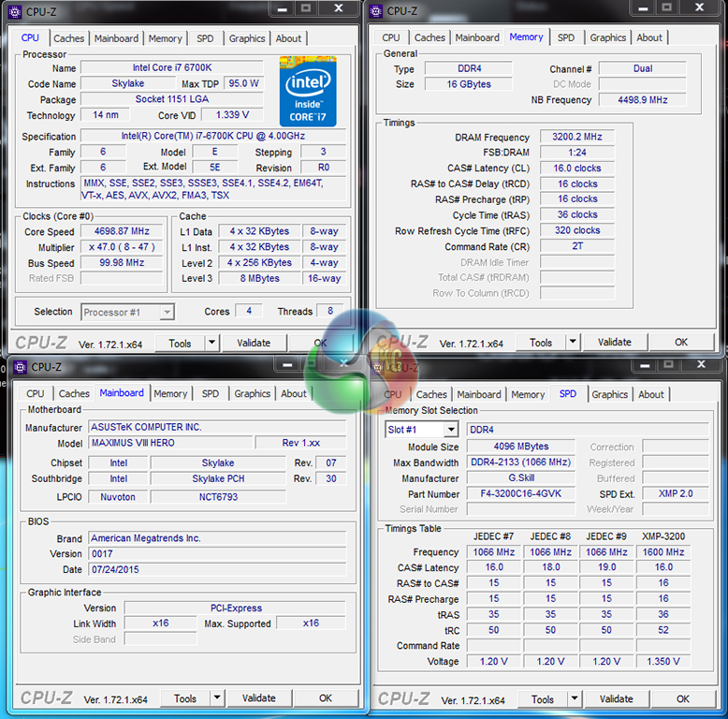Click the Multiplier x 47.0 value field
The image size is (728, 719).
(122, 246)
